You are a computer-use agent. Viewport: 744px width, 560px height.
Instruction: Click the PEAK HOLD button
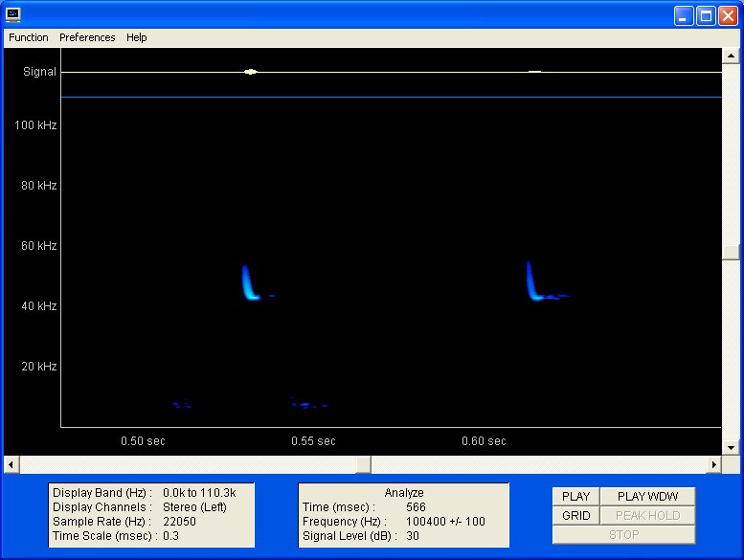[x=646, y=515]
